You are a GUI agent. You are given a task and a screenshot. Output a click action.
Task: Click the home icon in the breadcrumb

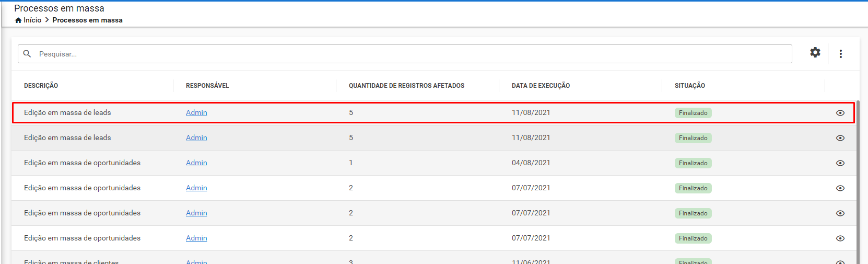[18, 20]
